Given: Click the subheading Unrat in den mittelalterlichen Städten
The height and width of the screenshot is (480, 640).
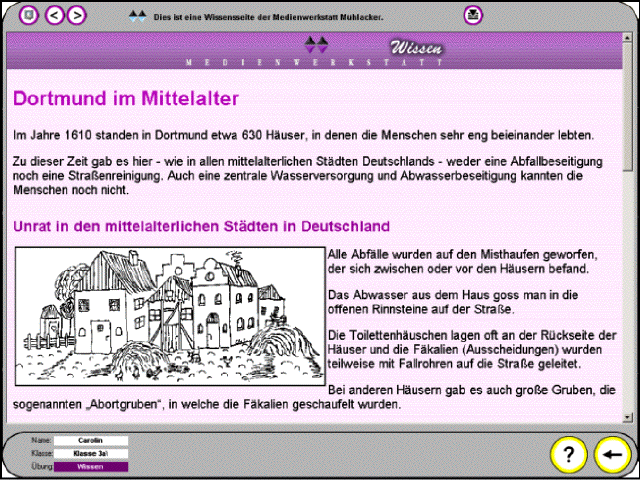Looking at the screenshot, I should [201, 227].
